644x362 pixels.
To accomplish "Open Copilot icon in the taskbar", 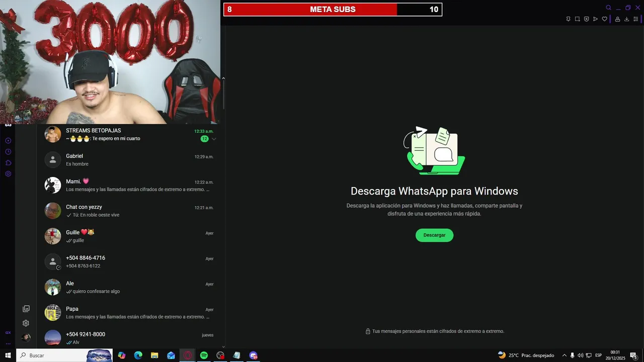I will 122,355.
